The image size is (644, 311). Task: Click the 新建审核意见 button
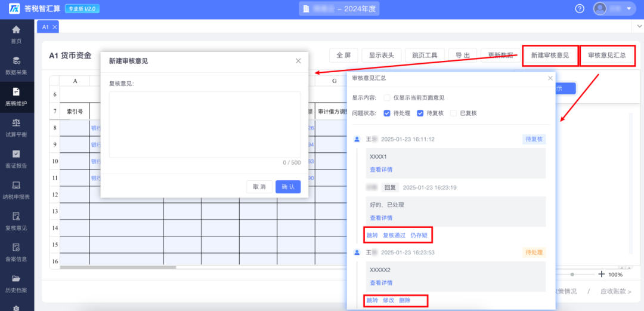click(x=550, y=56)
